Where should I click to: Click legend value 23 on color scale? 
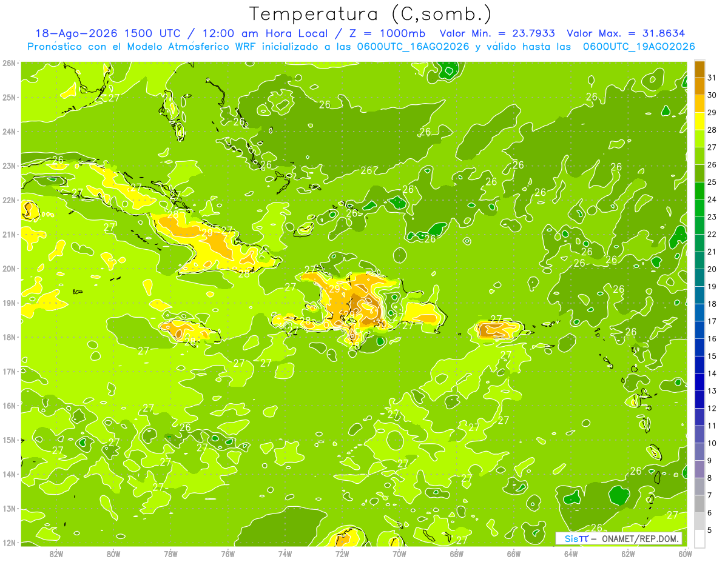click(712, 217)
